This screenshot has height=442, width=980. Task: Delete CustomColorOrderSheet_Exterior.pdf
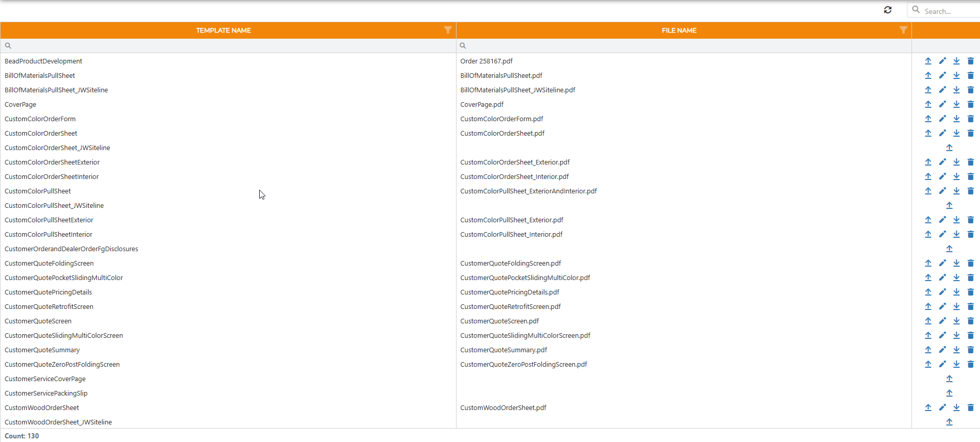coord(971,162)
